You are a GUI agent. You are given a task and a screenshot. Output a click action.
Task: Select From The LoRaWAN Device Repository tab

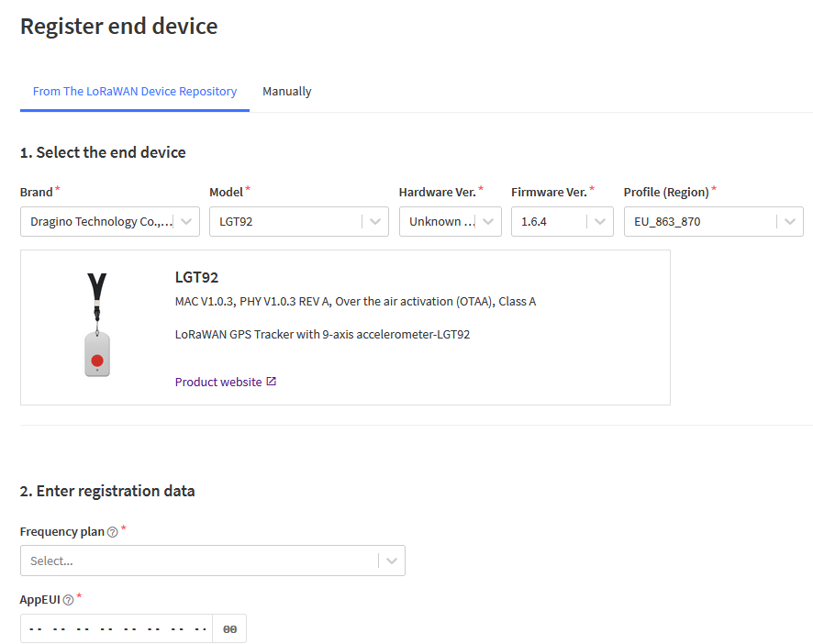point(135,91)
